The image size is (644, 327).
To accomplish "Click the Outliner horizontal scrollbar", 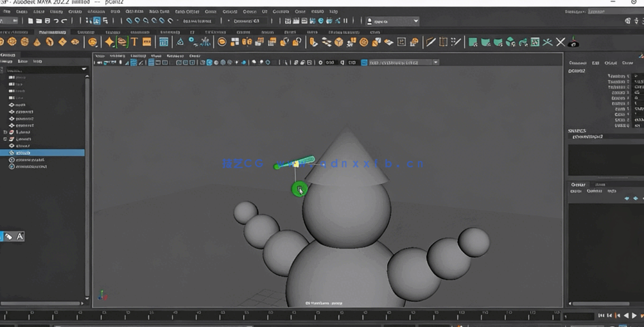I will coord(40,303).
